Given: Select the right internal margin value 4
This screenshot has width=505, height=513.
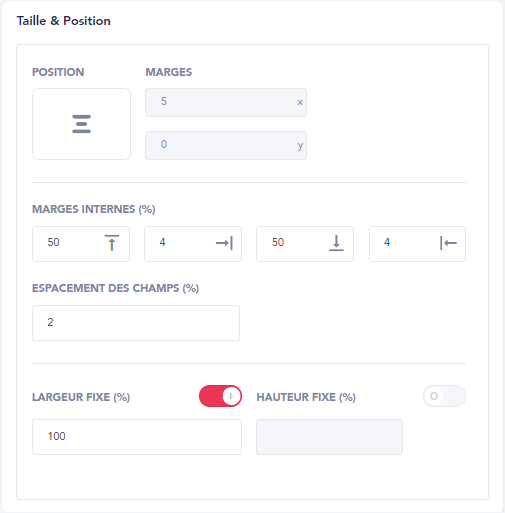Looking at the screenshot, I should pos(162,242).
